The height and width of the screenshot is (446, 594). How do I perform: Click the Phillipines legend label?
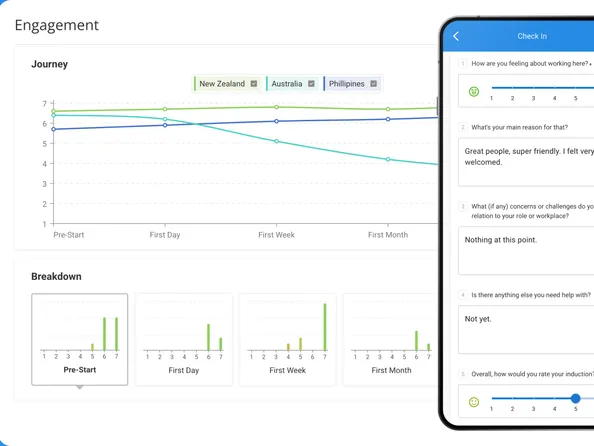[347, 84]
